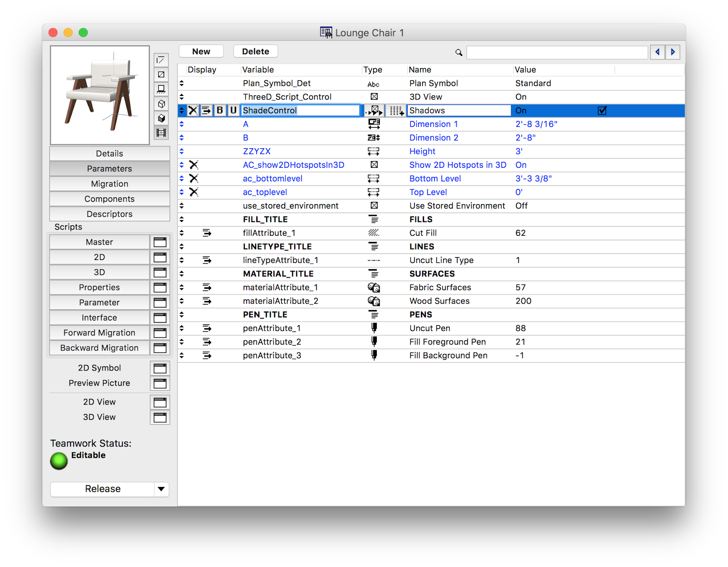Click the reorder arrows for FILL_TITLE row
The width and height of the screenshot is (728, 567).
(182, 219)
